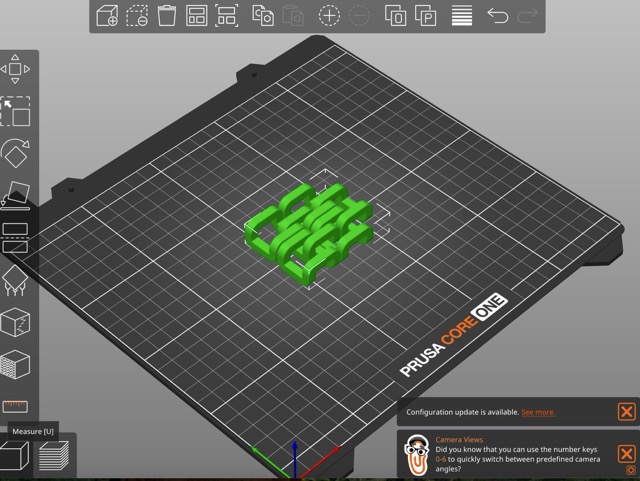640x481 pixels.
Task: Add an instance with the plus icon
Action: point(329,15)
